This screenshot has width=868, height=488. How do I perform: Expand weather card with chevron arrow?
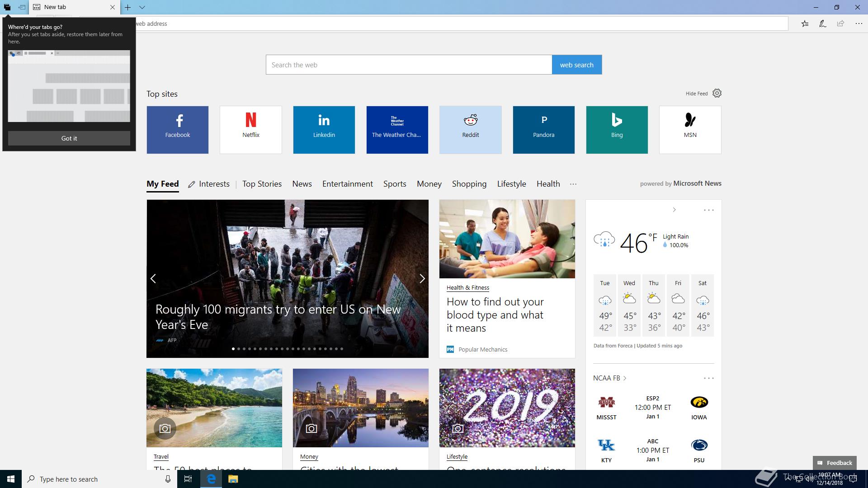(x=674, y=210)
